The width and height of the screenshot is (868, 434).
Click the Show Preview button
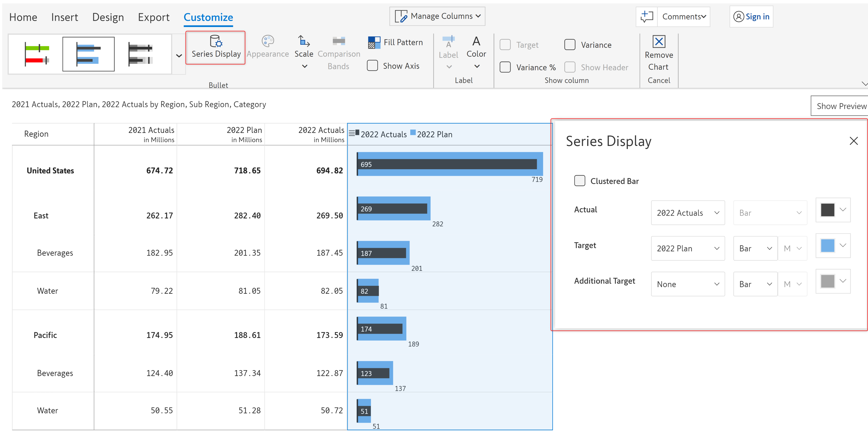click(x=841, y=106)
